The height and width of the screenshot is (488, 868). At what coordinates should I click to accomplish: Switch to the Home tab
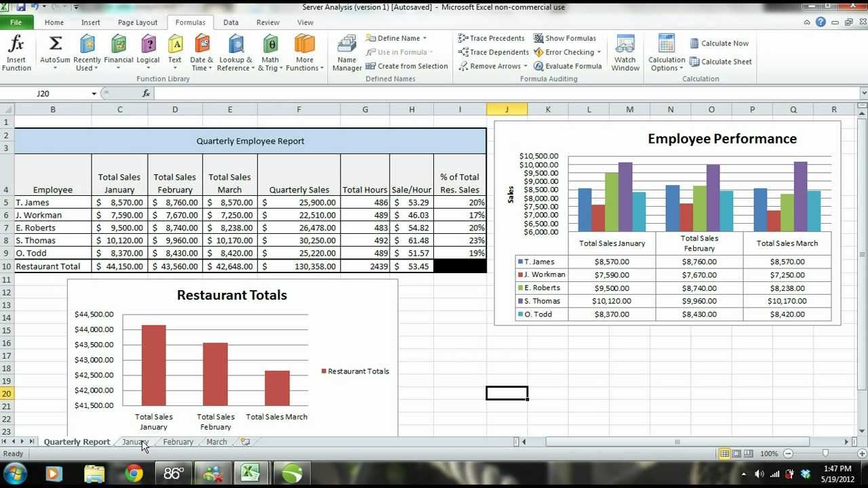coord(54,22)
